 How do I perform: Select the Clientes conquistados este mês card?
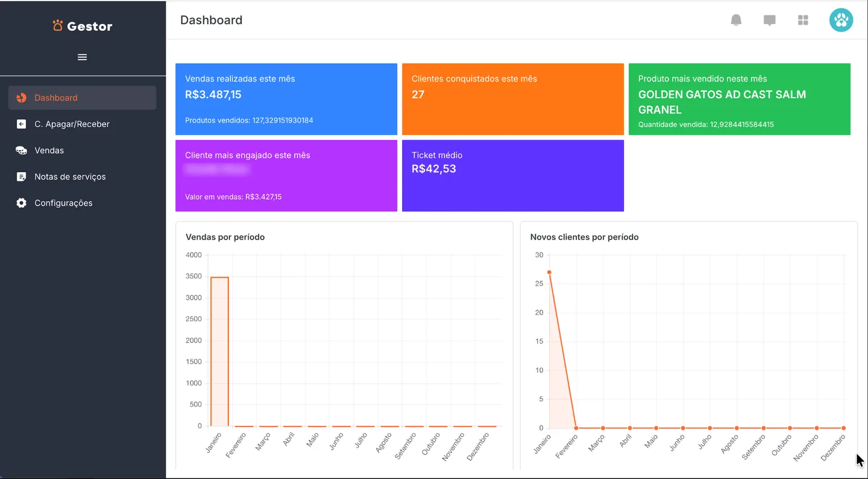coord(513,99)
